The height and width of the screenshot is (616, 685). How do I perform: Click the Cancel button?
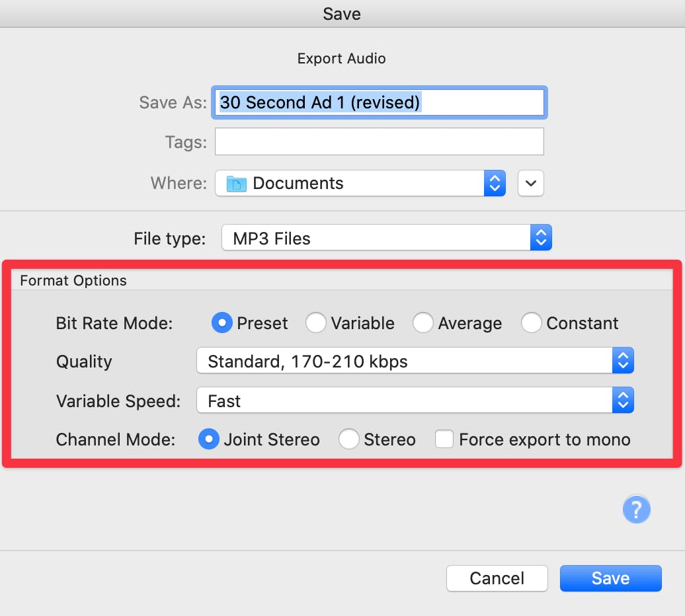pyautogui.click(x=497, y=578)
